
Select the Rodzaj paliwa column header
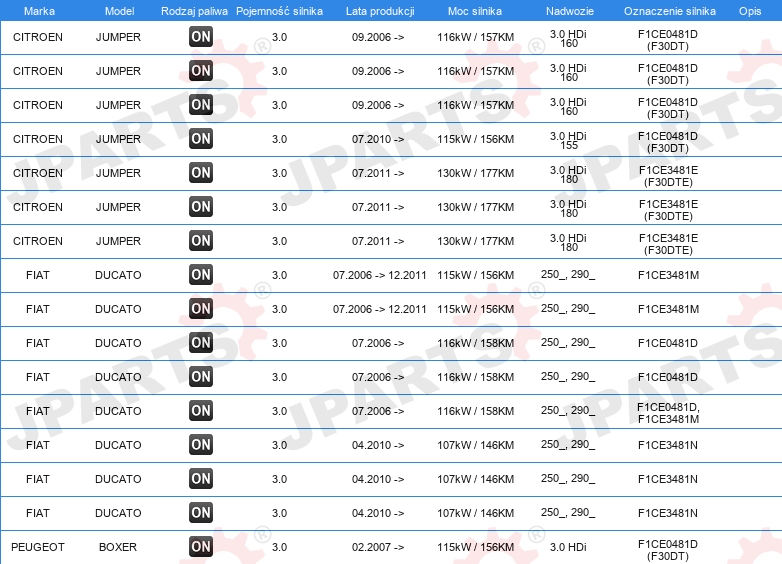(x=195, y=11)
